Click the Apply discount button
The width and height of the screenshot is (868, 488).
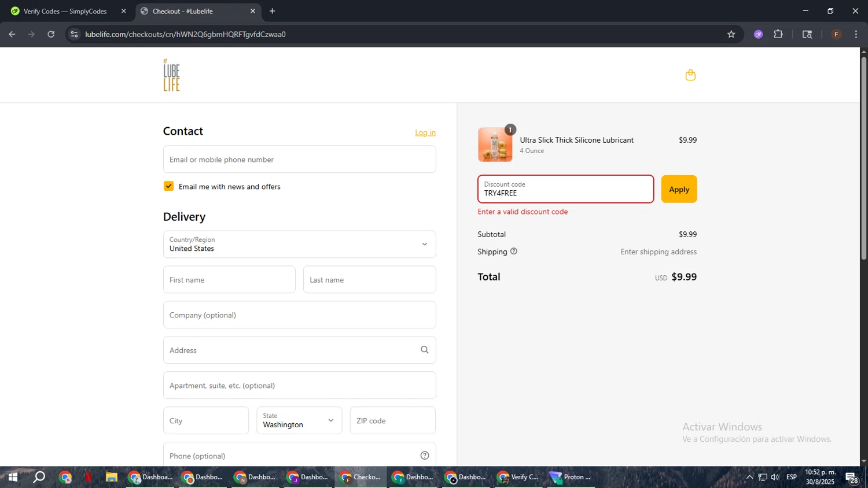[x=679, y=189]
